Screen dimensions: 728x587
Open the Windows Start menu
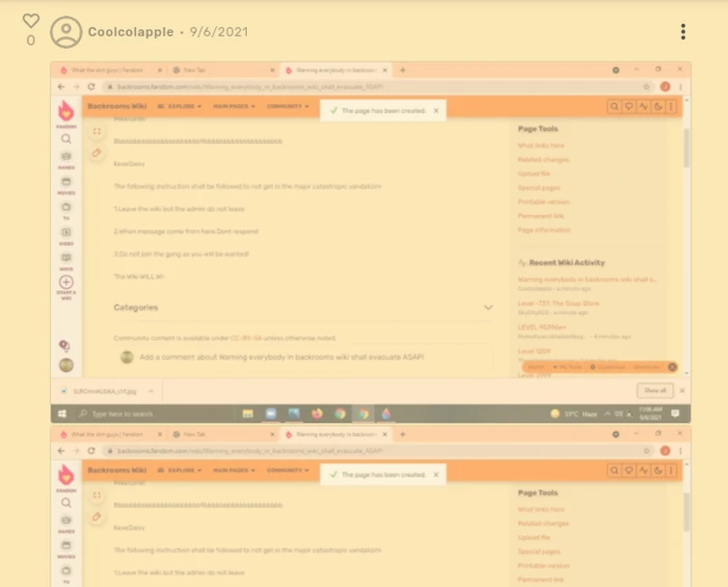point(62,414)
